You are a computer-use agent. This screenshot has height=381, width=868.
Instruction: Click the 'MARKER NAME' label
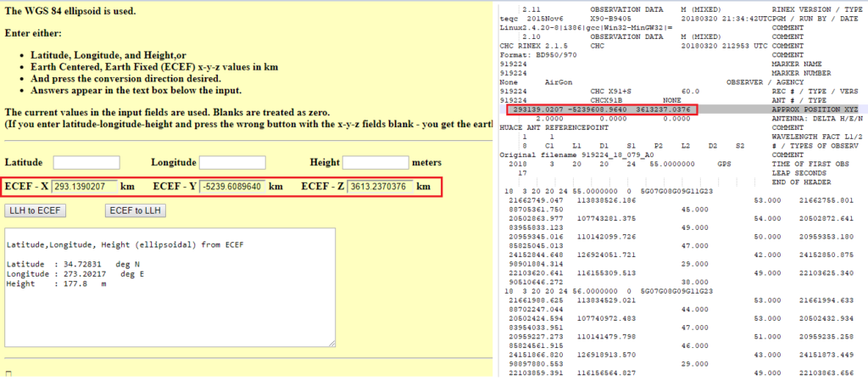click(x=797, y=64)
